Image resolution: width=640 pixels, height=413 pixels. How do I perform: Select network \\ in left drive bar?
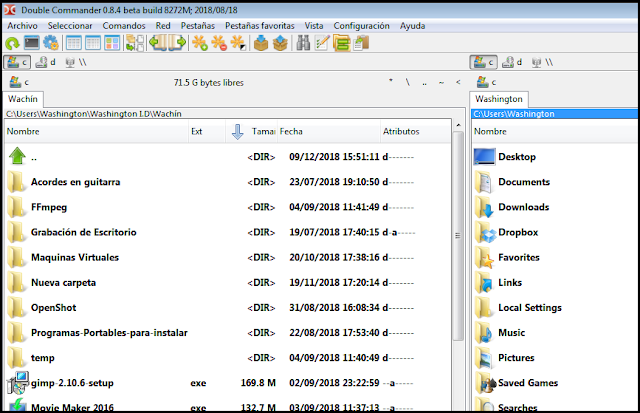[76, 62]
